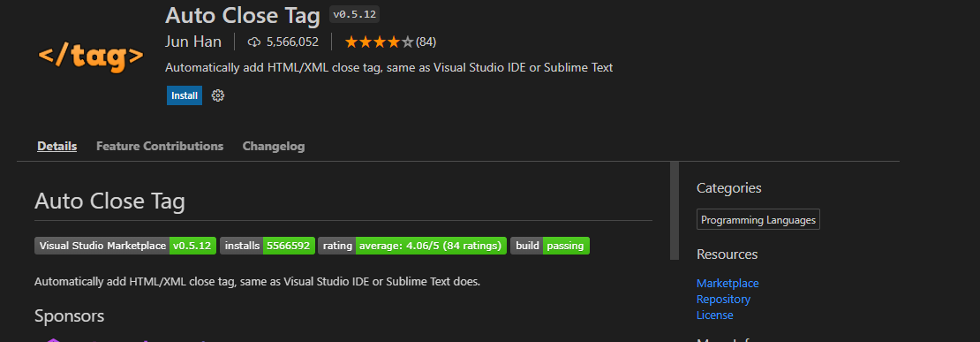Click the vertical scrollbar of the details pane
Screen dimensions: 980x342
(x=675, y=210)
